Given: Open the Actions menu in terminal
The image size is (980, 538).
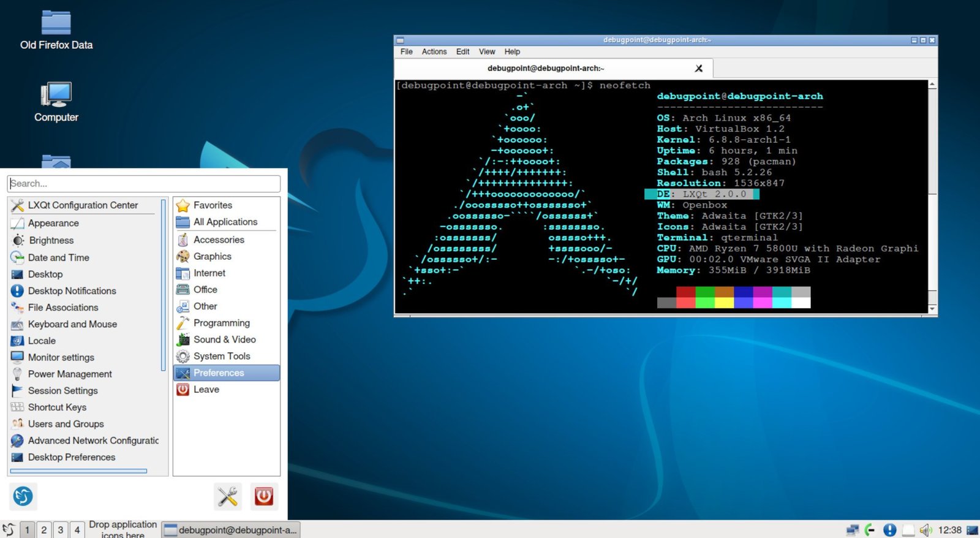Looking at the screenshot, I should click(x=434, y=52).
